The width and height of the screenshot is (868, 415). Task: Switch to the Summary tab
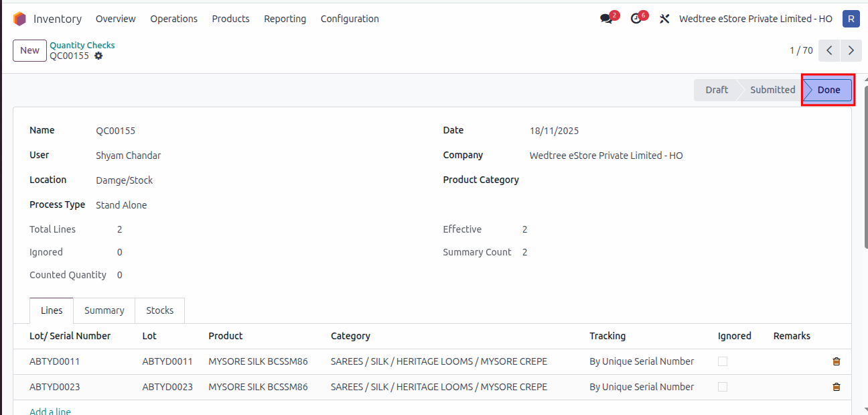[x=104, y=310]
